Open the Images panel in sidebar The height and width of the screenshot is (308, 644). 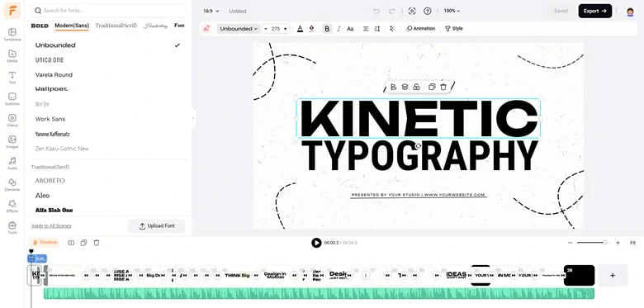pos(12,142)
